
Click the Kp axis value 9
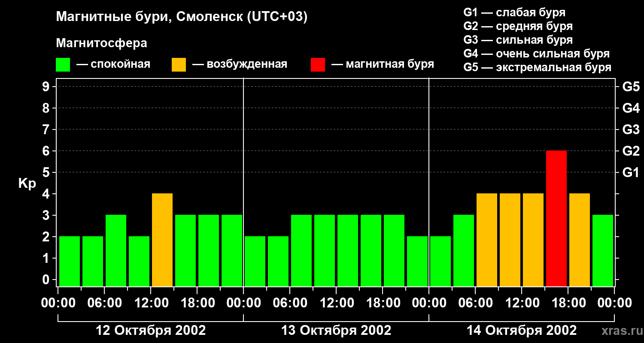(x=46, y=87)
